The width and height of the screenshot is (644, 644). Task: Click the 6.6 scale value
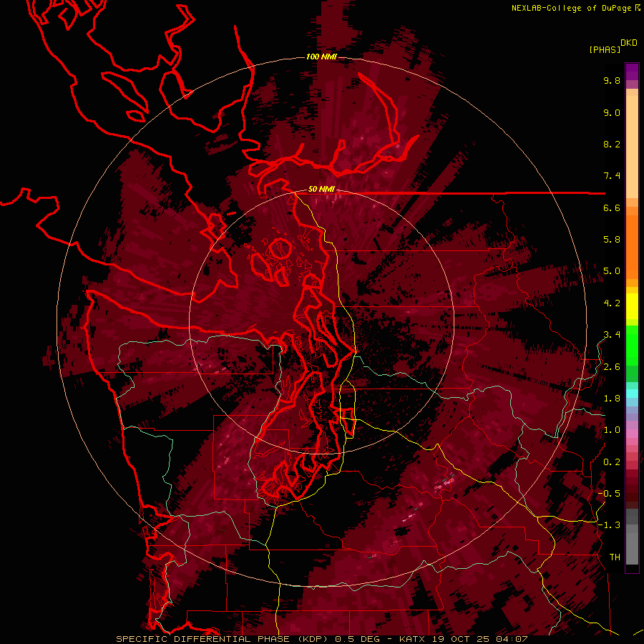[x=612, y=208]
